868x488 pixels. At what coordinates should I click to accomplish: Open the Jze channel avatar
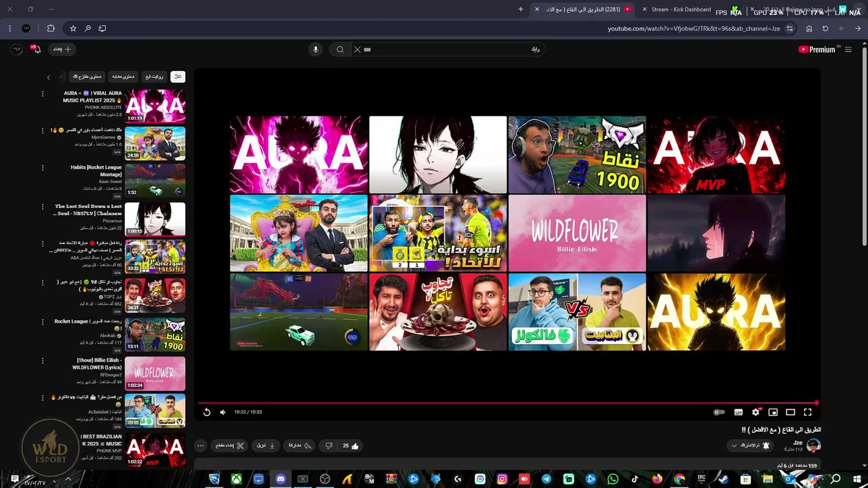point(814,445)
